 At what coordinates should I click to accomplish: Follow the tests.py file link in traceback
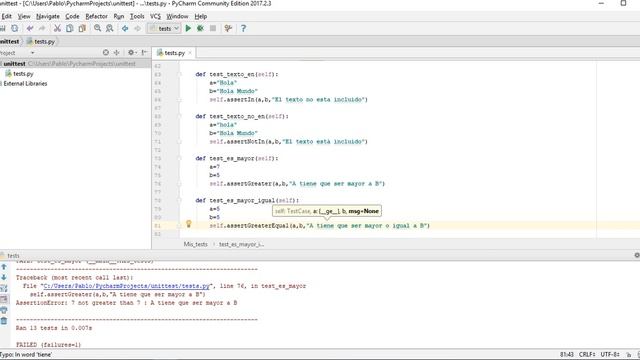[x=127, y=286]
